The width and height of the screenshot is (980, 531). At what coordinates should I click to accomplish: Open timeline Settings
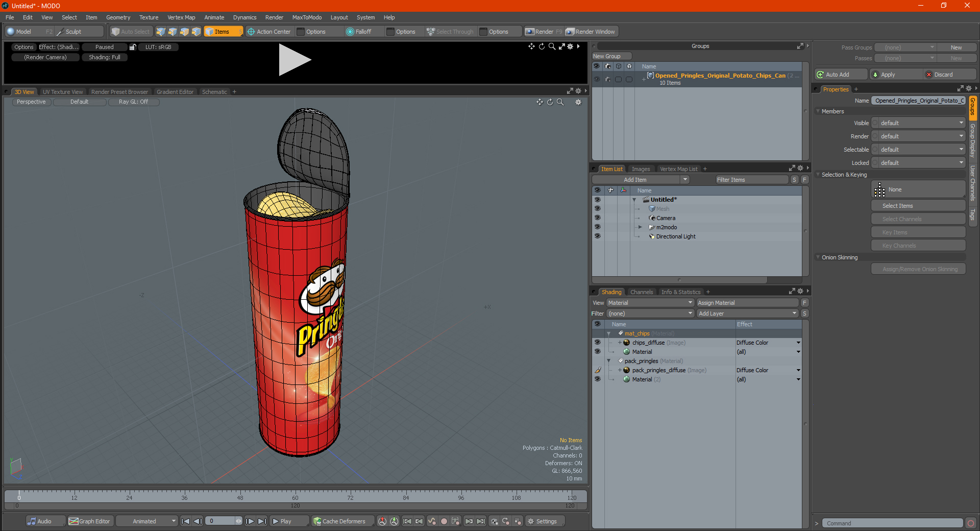point(545,521)
